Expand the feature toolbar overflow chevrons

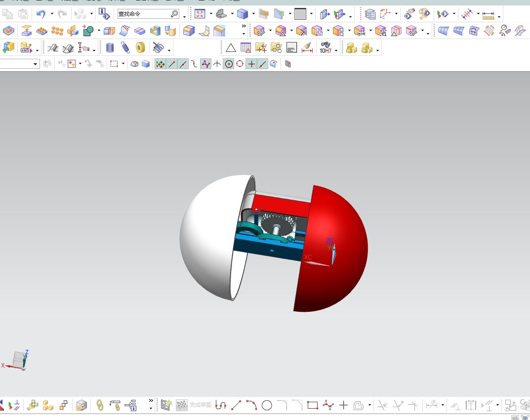pos(244,26)
